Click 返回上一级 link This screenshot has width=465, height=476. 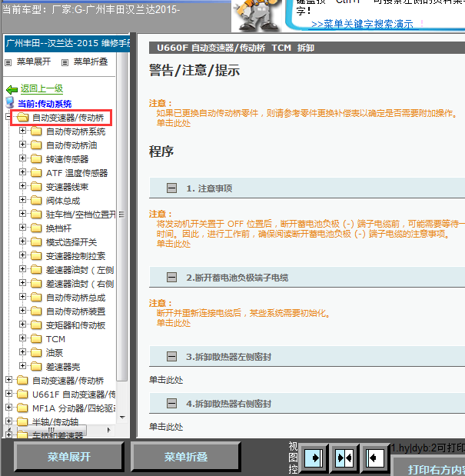tap(42, 88)
